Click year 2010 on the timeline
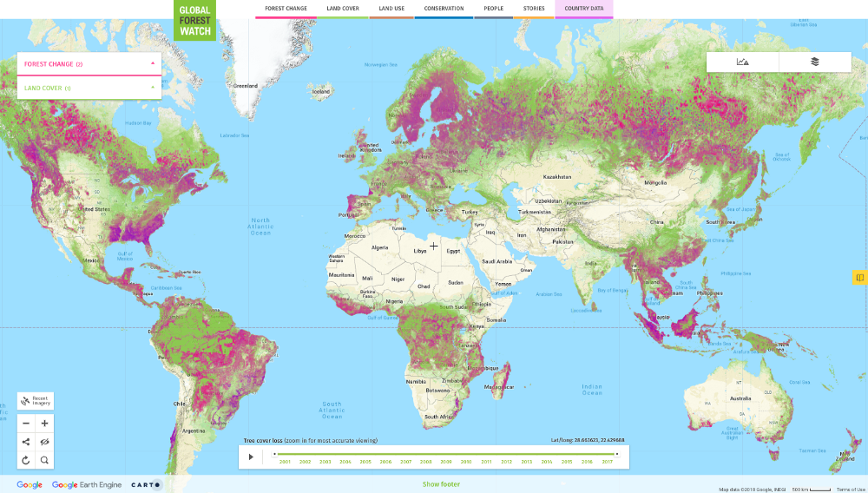 (466, 462)
